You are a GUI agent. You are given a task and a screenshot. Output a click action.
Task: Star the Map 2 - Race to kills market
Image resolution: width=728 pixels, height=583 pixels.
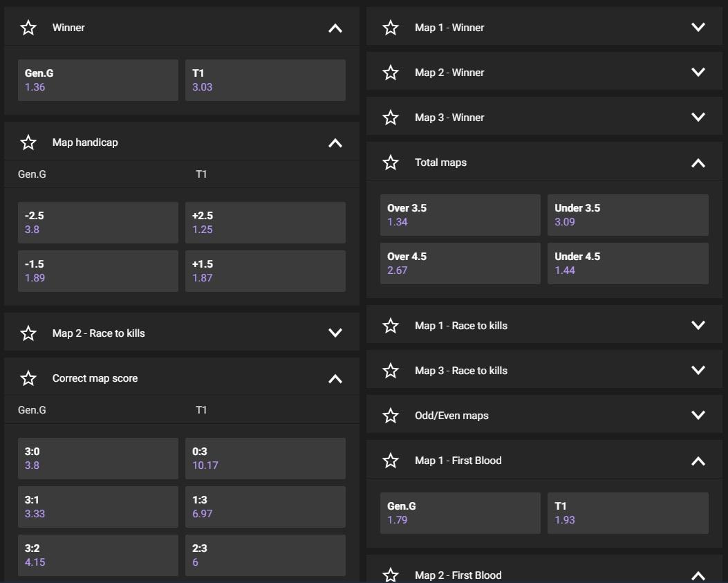coord(28,333)
